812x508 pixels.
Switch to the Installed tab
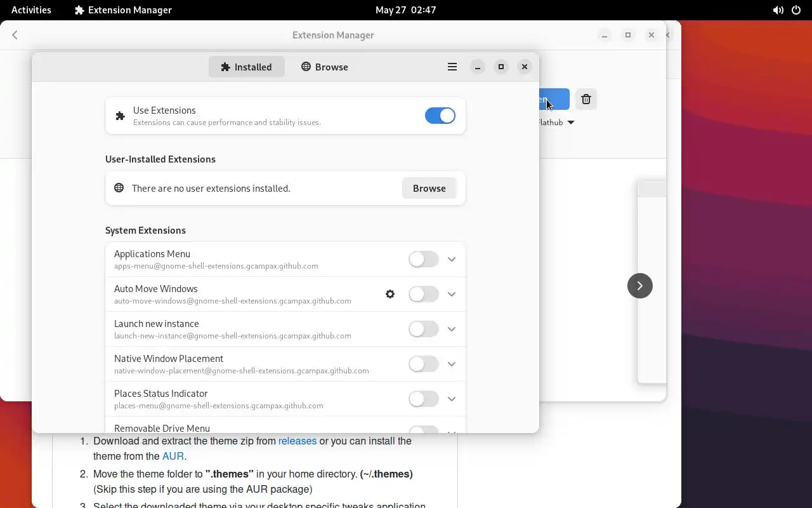point(246,67)
